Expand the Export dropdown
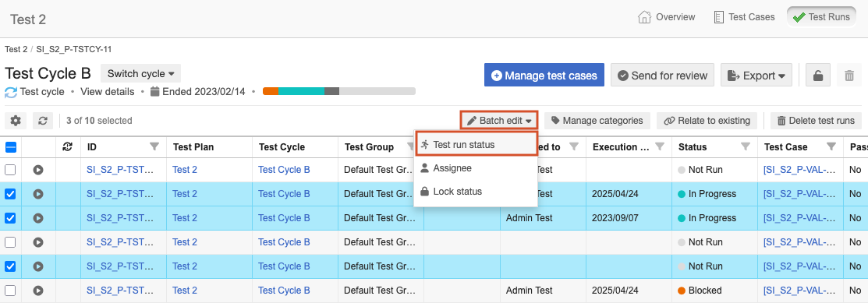The image size is (868, 303). point(756,76)
